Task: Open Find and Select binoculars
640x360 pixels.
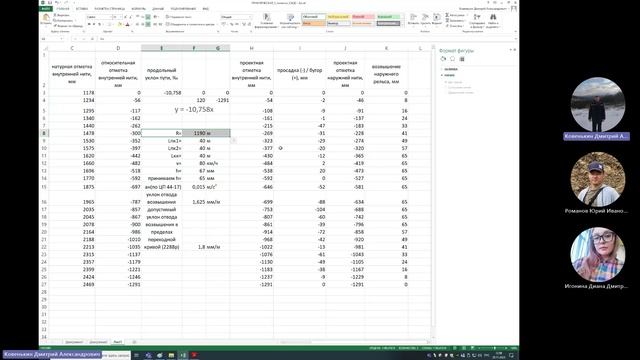Action: (x=493, y=20)
